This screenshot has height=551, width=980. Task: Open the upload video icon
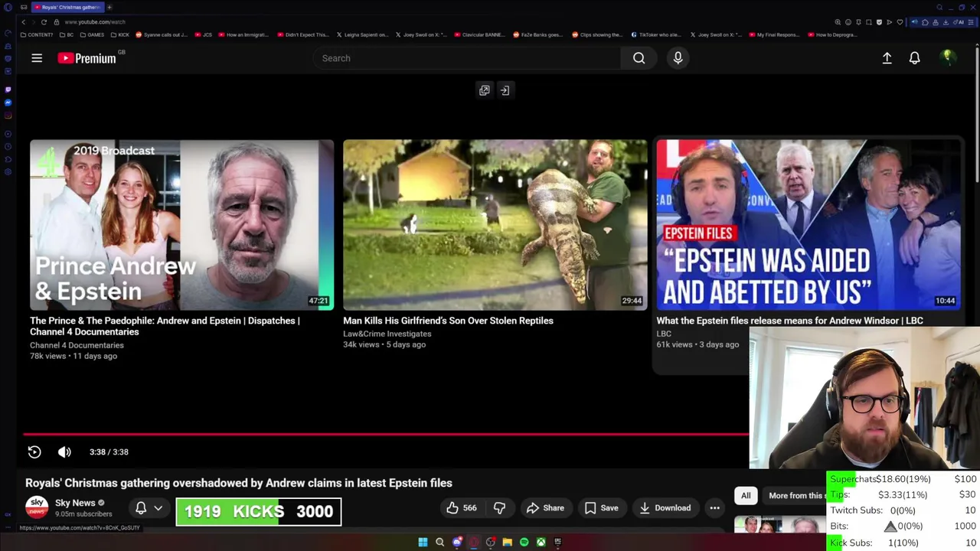click(x=887, y=58)
